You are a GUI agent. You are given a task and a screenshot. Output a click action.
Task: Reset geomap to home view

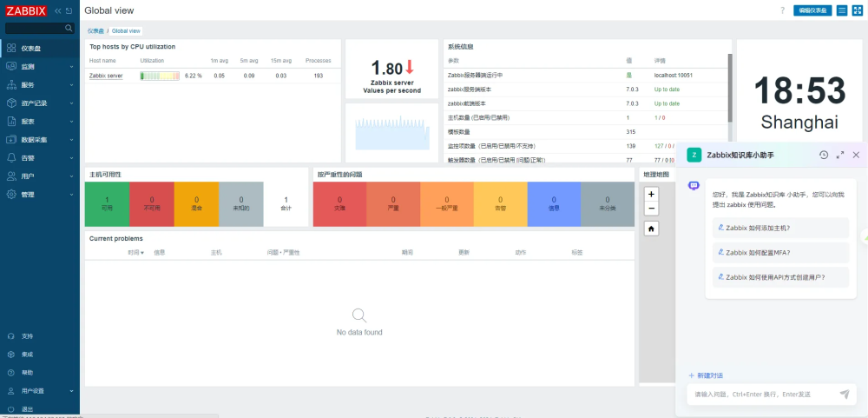click(x=652, y=229)
